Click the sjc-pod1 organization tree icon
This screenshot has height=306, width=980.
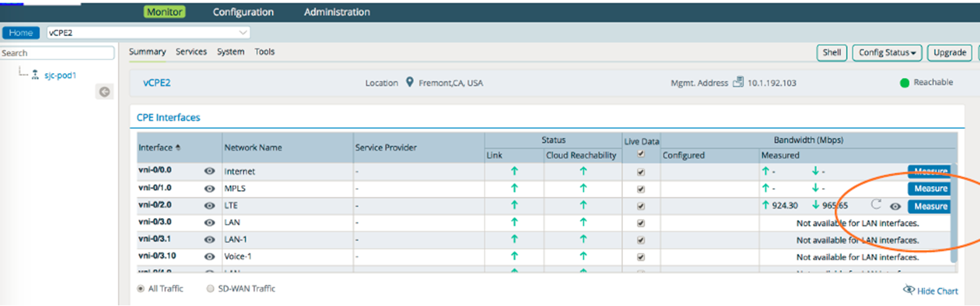coord(35,75)
